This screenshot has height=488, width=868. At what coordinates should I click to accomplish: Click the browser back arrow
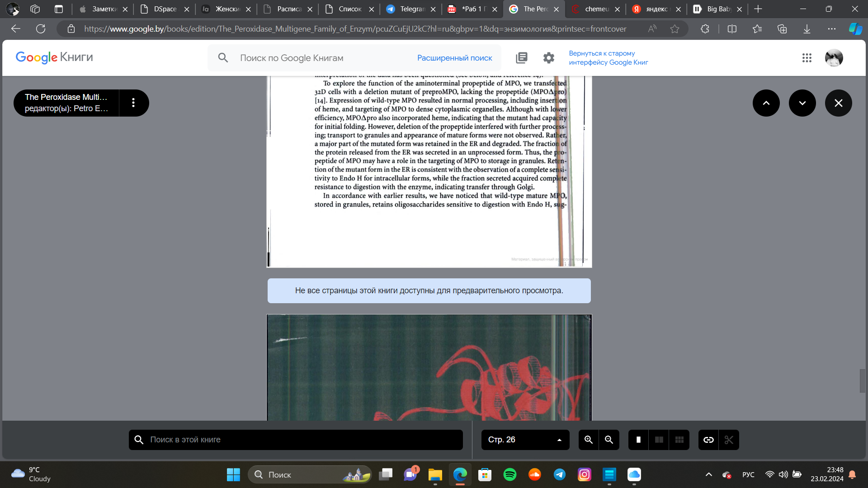pos(16,29)
